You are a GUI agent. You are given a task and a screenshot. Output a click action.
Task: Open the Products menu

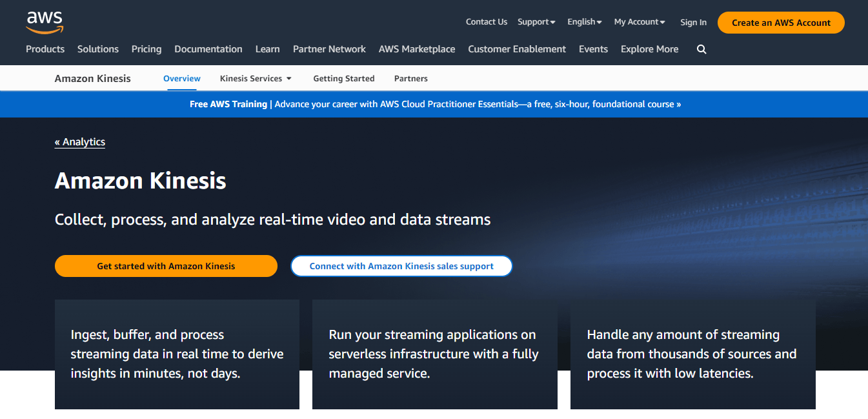click(x=45, y=49)
